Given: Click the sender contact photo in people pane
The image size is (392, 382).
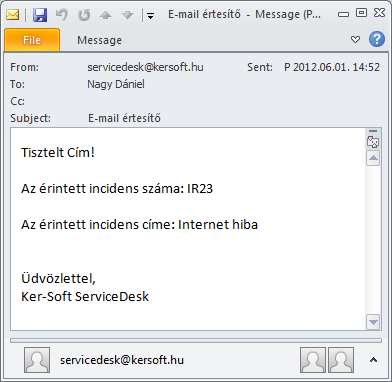Looking at the screenshot, I should point(37,360).
